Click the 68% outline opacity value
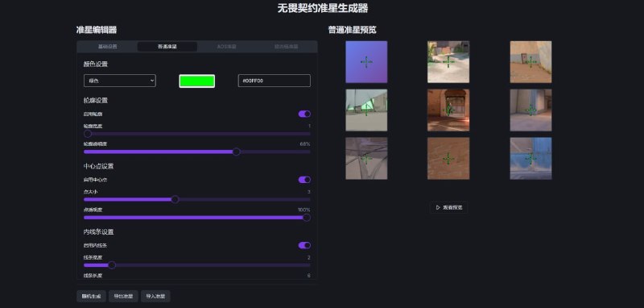 (305, 144)
